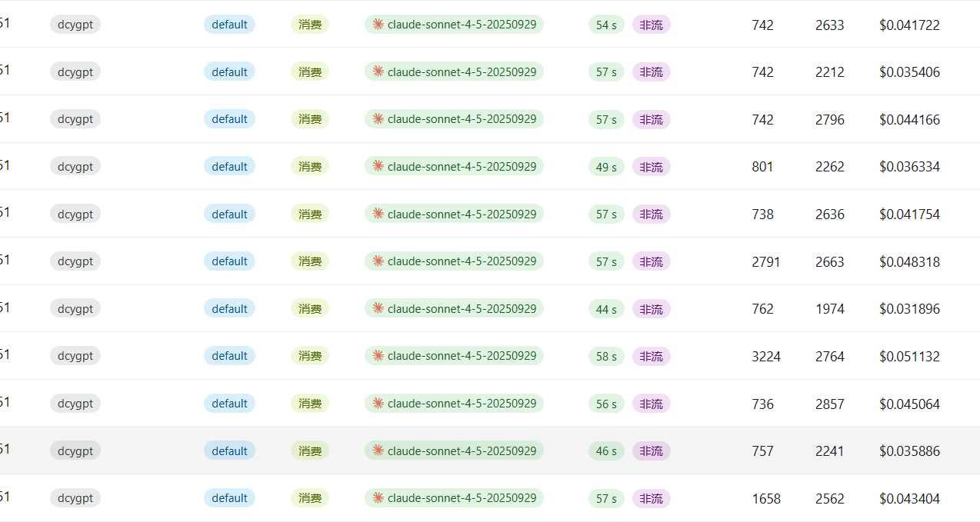The width and height of the screenshot is (980, 522).
Task: Click the 非流 tag in the 56 s row
Action: 651,404
